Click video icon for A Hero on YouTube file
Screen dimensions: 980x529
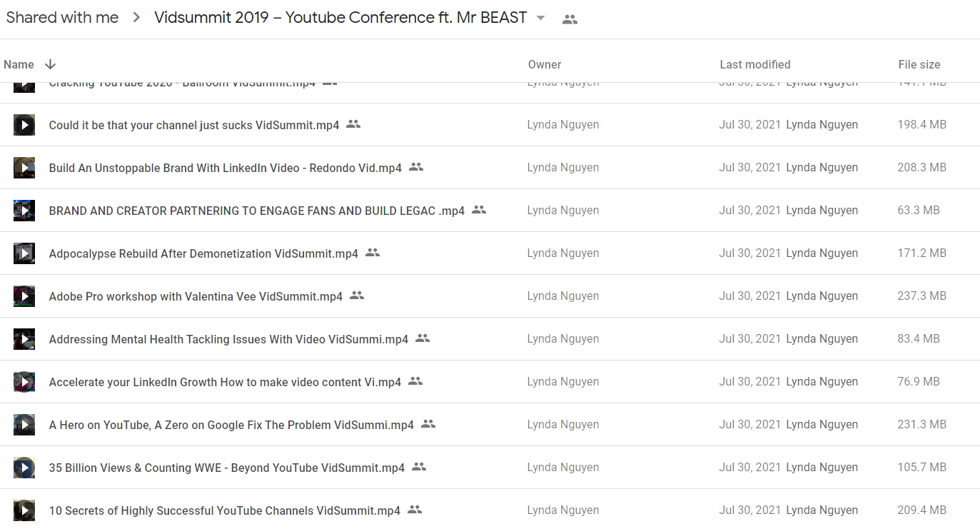coord(24,425)
